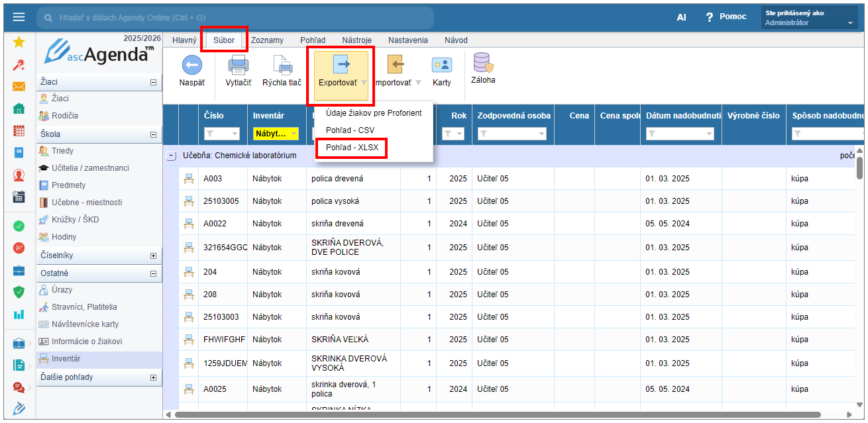Click the Karty cards icon

pos(441,66)
